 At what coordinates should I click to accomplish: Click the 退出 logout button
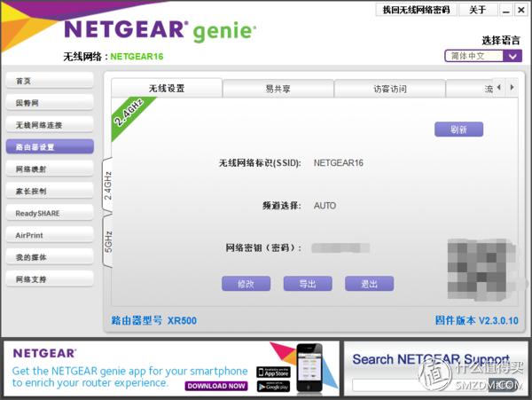369,284
